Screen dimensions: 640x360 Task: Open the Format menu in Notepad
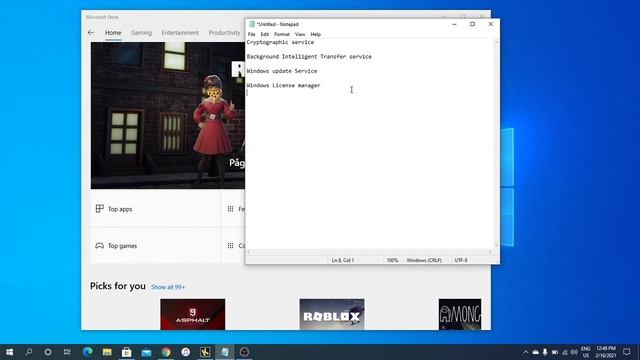[x=282, y=34]
